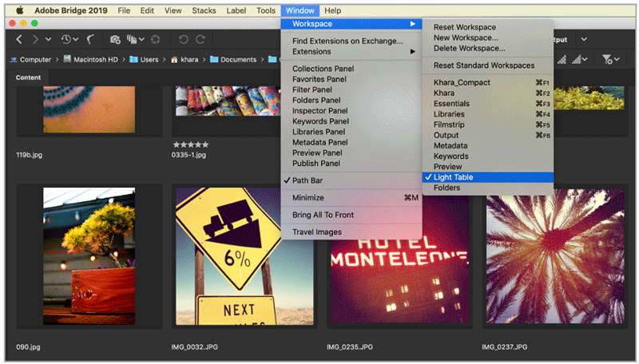
Task: Open the Apple menu
Action: pyautogui.click(x=19, y=10)
